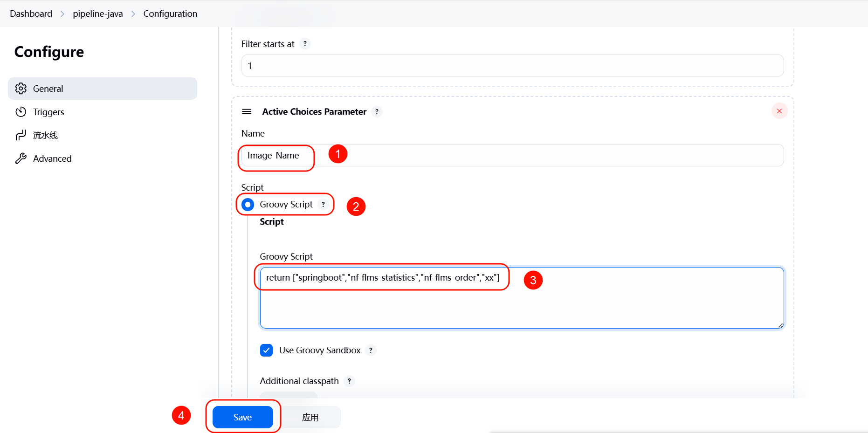Click the Triggers clock icon
Image resolution: width=868 pixels, height=433 pixels.
[x=21, y=112]
